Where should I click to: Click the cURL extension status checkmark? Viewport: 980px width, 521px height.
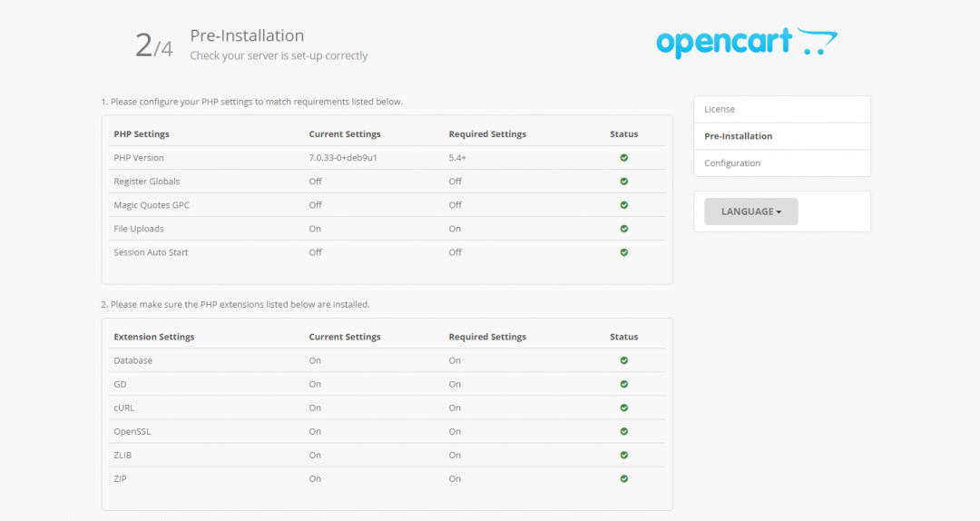623,408
